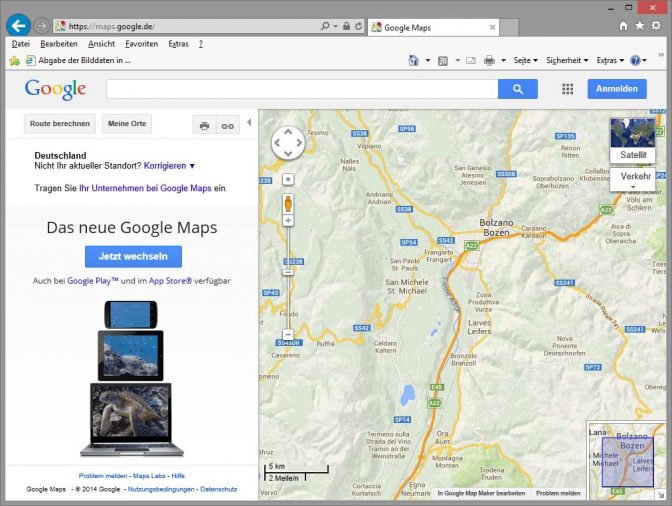Click Route berechnen button
Image resolution: width=672 pixels, height=506 pixels.
coord(60,124)
